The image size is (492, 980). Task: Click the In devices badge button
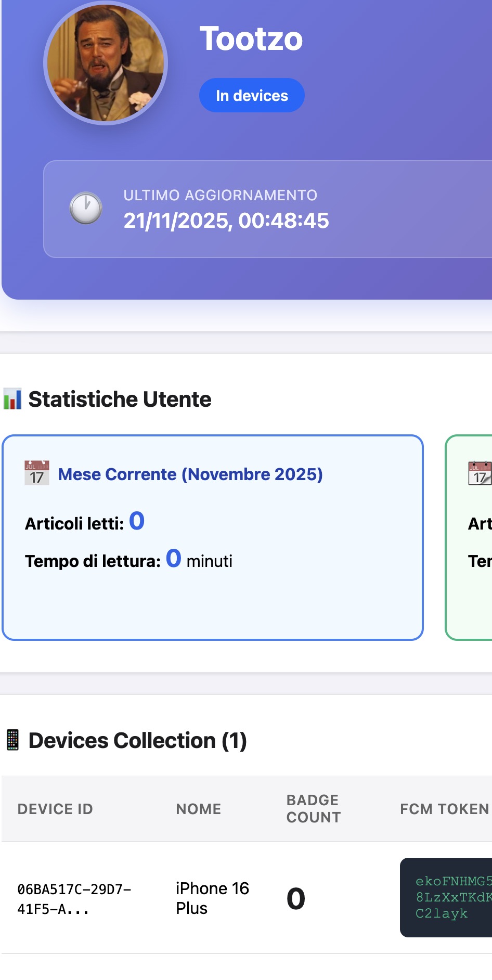pyautogui.click(x=252, y=96)
